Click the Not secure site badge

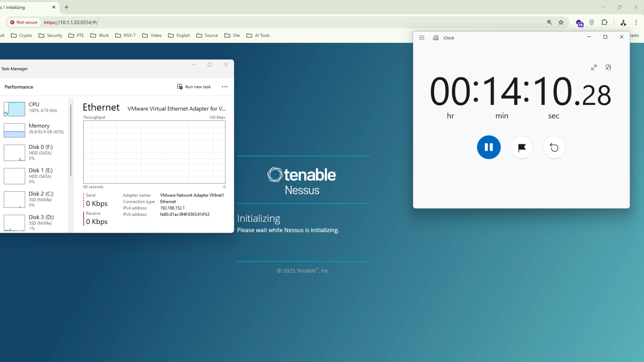coord(24,22)
